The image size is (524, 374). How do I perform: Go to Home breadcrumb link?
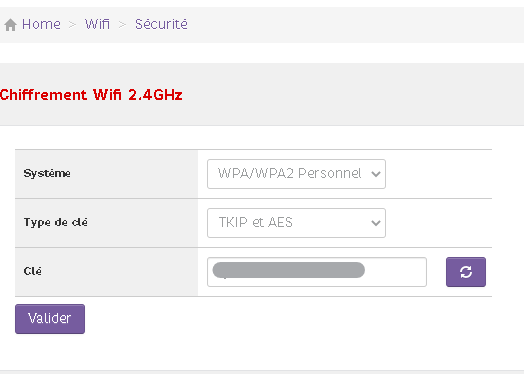click(41, 24)
